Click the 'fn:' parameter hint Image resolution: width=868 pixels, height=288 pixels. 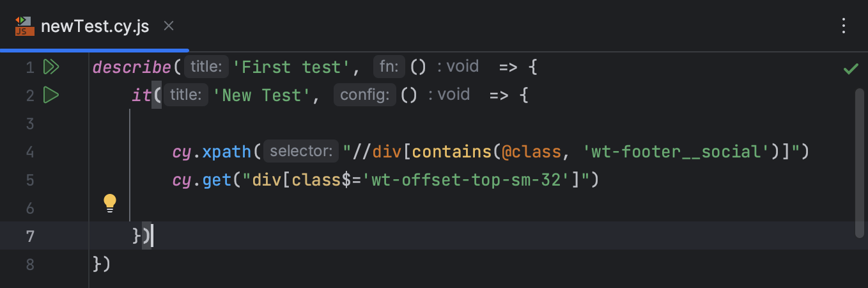point(389,67)
